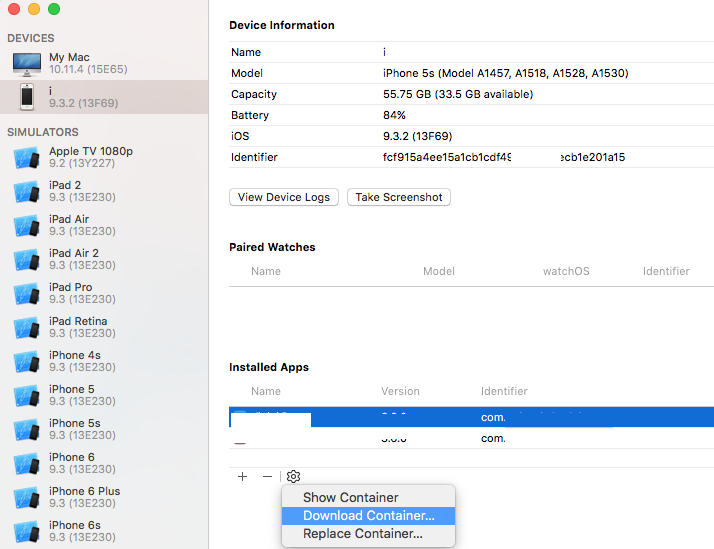Select device version 9.3.2 (13F69) in sidebar
This screenshot has height=549, width=714.
[x=84, y=103]
